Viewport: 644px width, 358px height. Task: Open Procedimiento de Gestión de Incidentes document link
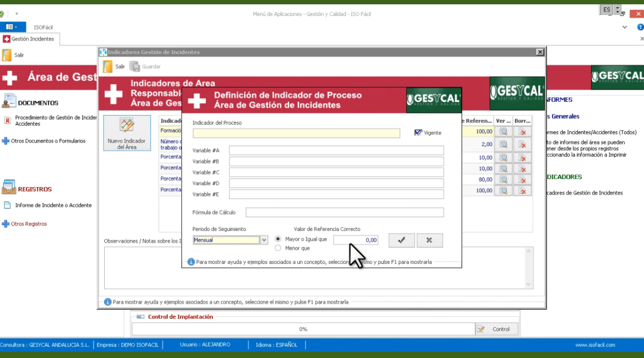click(x=56, y=120)
